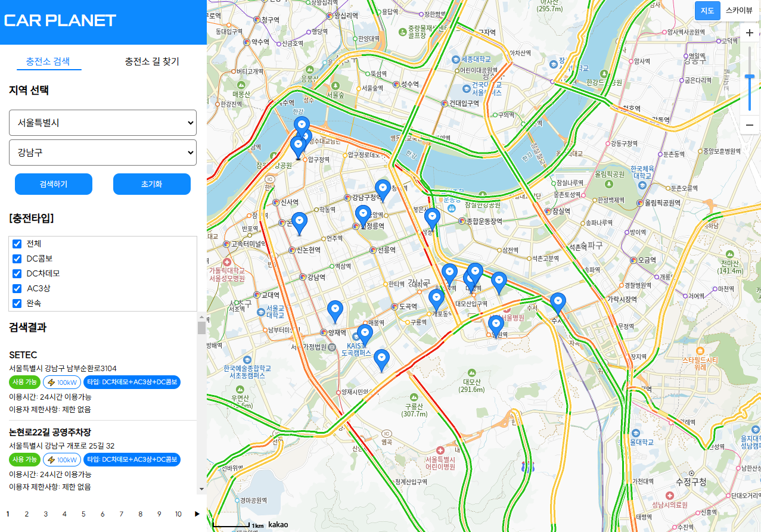Select charger marker south of 도곡캠퍼스 label
Screen dimensions: 761x532
tap(381, 360)
